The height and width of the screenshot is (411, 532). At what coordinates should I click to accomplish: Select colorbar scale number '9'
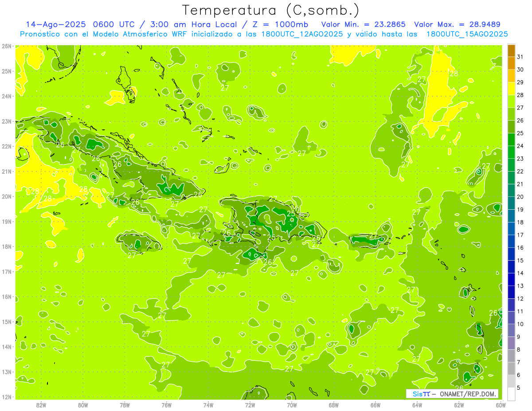[519, 337]
